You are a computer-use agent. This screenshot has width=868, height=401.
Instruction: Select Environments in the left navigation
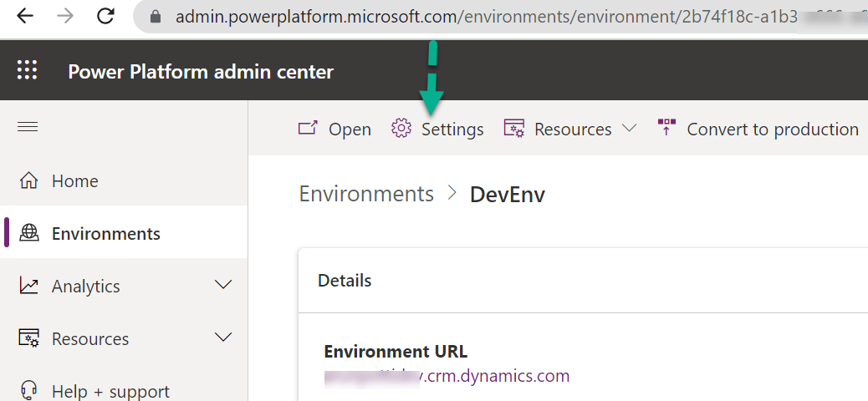[x=105, y=234]
